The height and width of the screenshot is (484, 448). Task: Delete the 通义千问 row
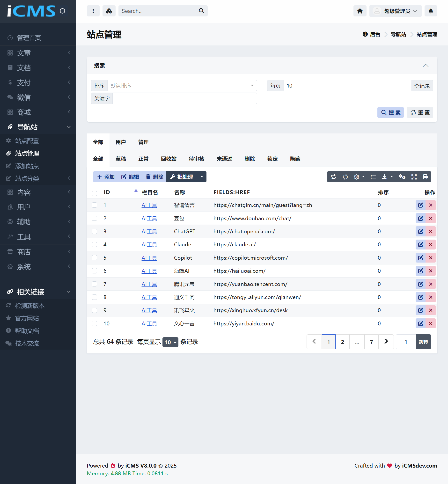point(431,297)
